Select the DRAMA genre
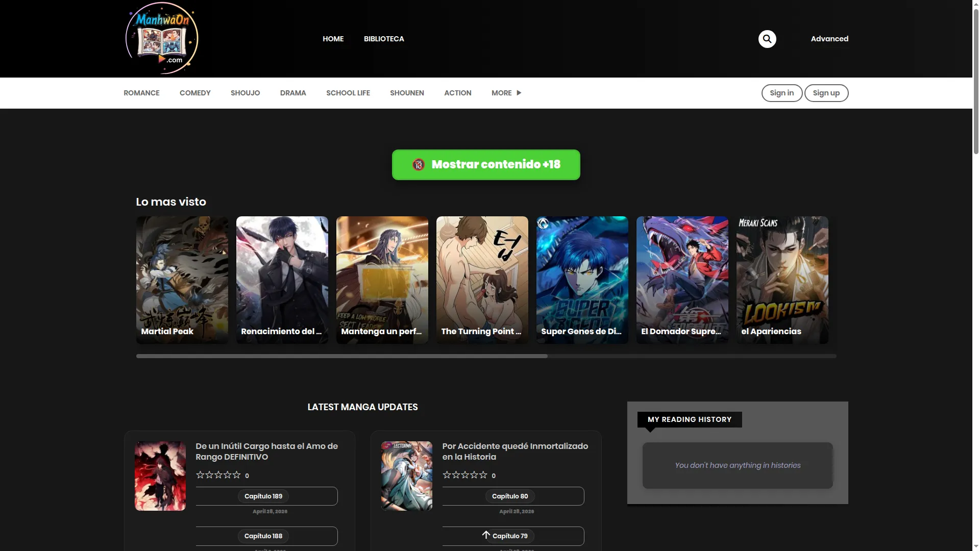The height and width of the screenshot is (551, 980). 293,93
